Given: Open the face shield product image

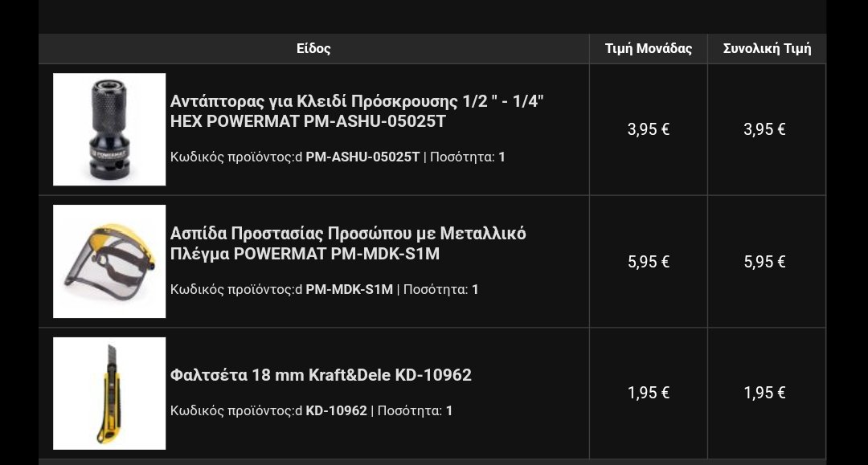Looking at the screenshot, I should pos(109,262).
